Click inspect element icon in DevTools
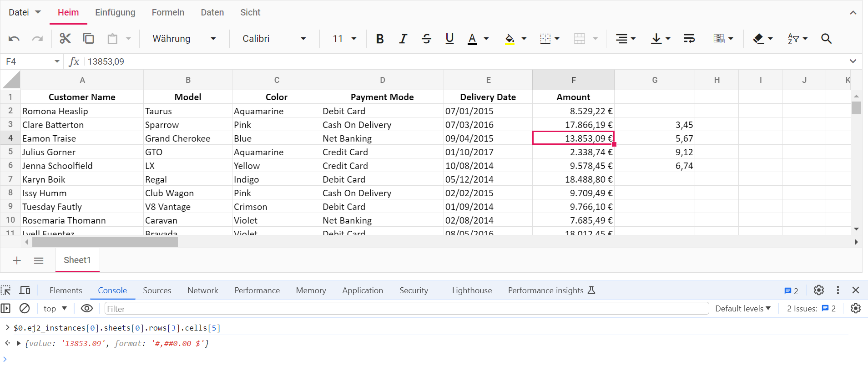Screen dimensions: 868x387 point(6,290)
